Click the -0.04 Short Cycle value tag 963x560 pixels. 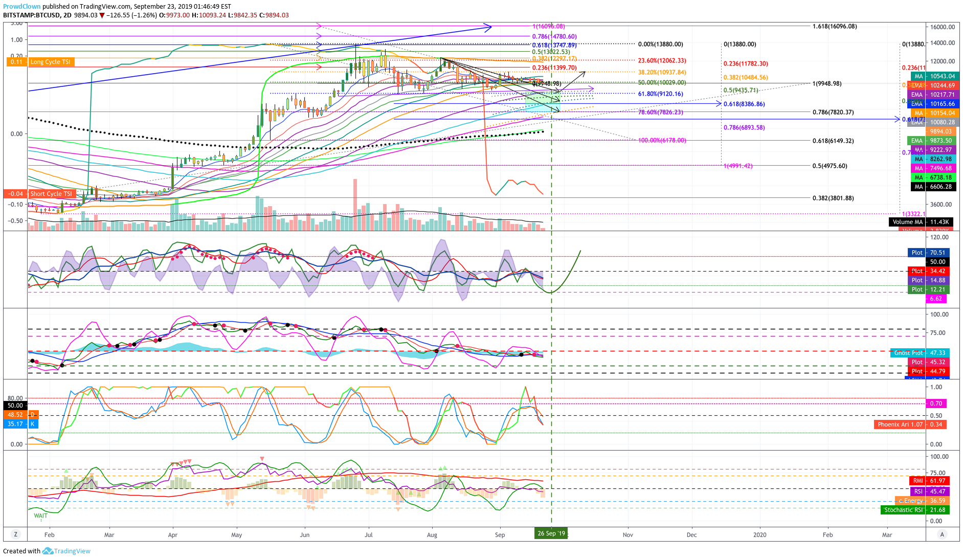click(15, 194)
